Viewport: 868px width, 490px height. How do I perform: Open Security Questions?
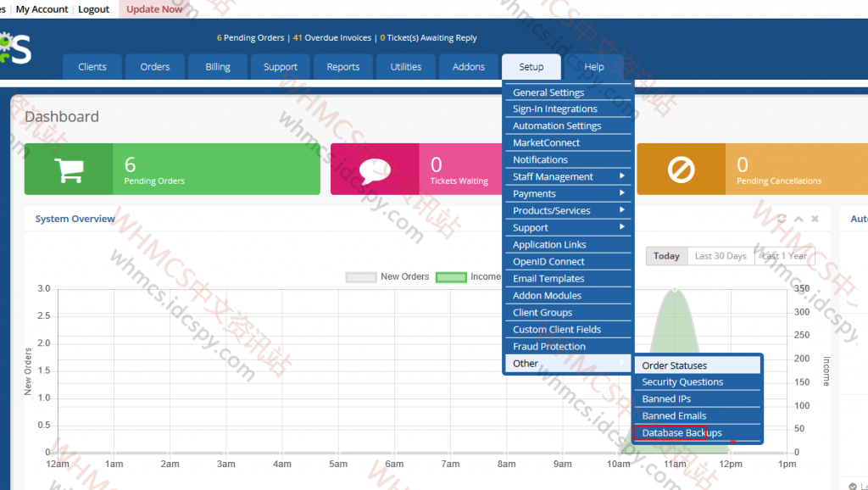point(698,382)
